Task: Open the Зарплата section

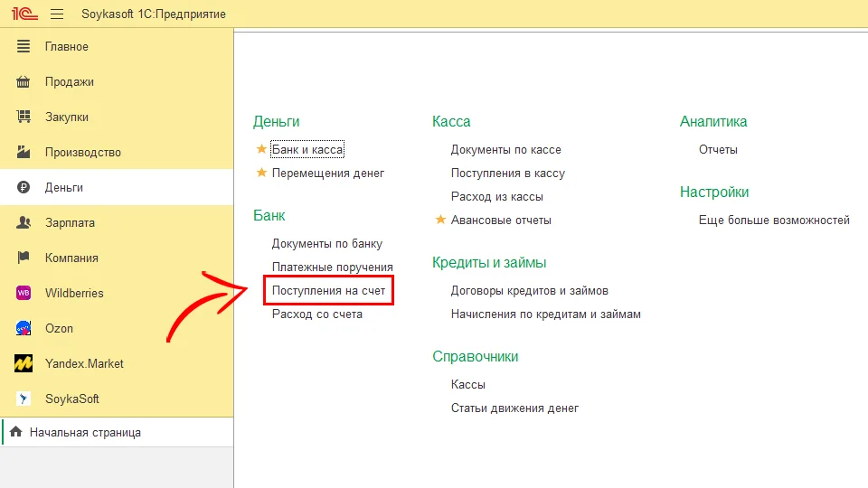Action: [x=70, y=222]
